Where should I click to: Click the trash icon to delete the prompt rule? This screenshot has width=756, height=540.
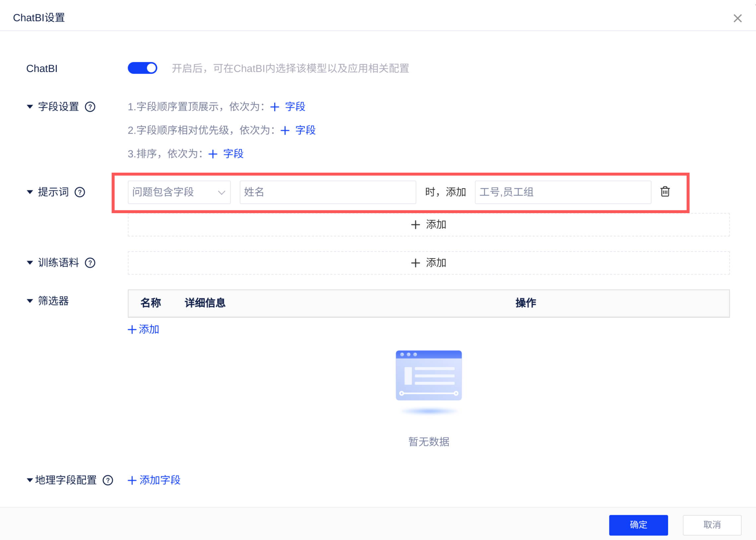point(665,192)
